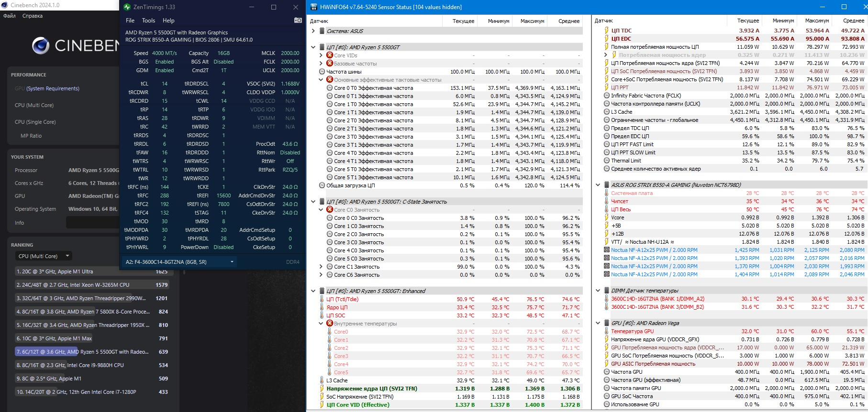The width and height of the screenshot is (868, 412).
Task: Click the lightning icon beside ЦП PPT
Action: (607, 87)
